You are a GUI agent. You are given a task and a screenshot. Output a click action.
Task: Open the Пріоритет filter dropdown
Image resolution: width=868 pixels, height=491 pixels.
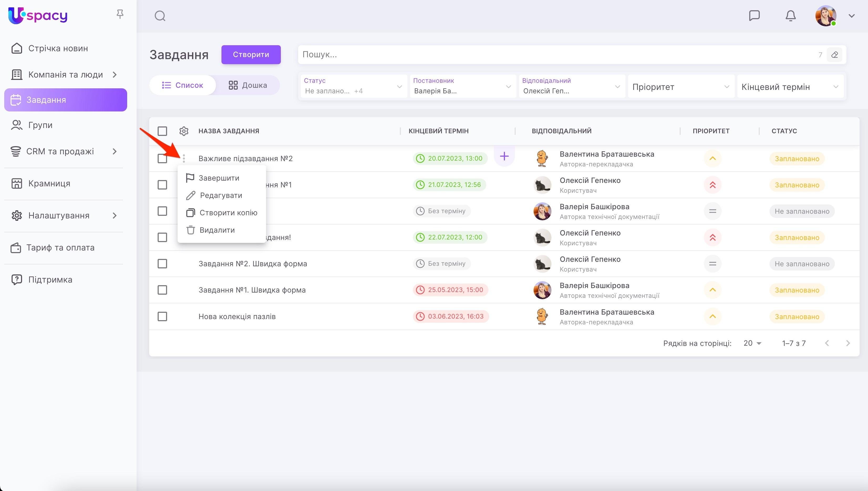(681, 87)
